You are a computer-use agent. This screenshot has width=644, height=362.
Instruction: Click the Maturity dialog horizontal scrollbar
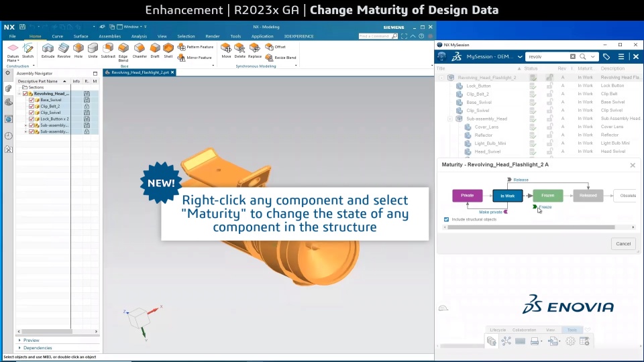coord(531,227)
